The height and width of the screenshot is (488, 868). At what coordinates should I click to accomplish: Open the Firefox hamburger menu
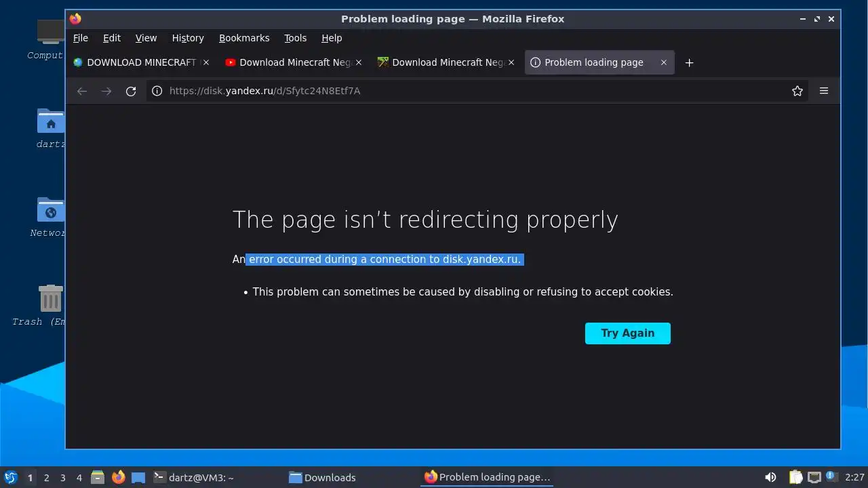pyautogui.click(x=824, y=91)
